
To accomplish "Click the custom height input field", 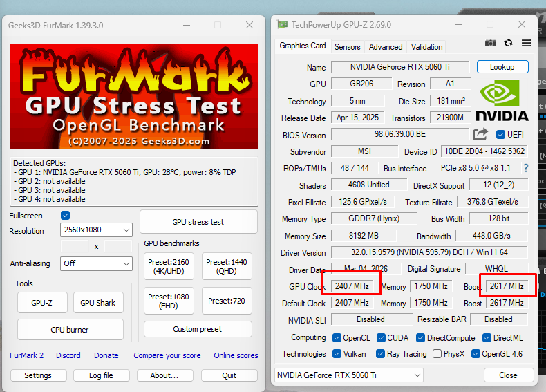I will pos(118,246).
